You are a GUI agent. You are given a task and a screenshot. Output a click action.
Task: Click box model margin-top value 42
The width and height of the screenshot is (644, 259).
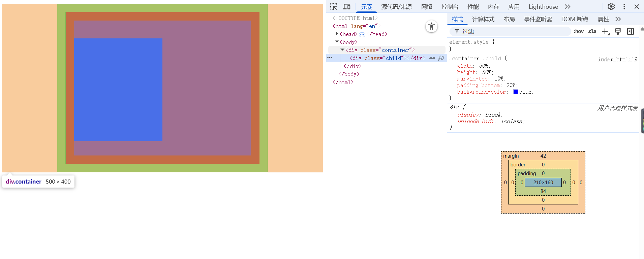coord(543,156)
